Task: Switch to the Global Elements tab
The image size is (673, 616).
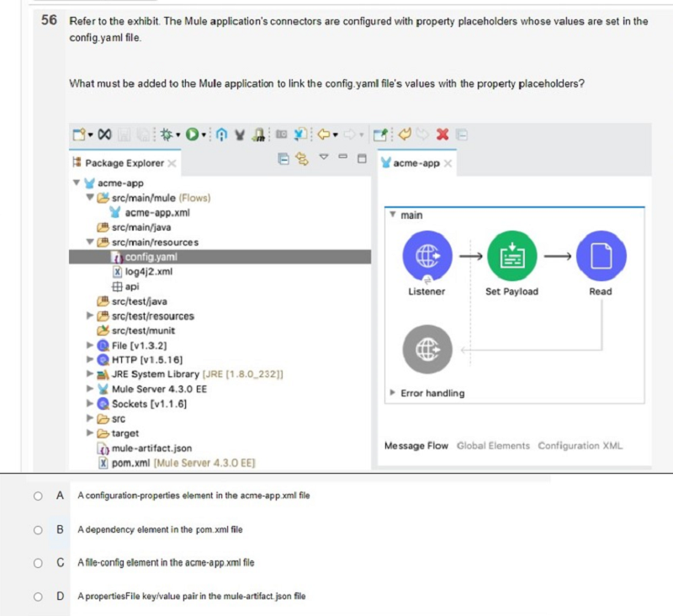Action: click(x=493, y=445)
